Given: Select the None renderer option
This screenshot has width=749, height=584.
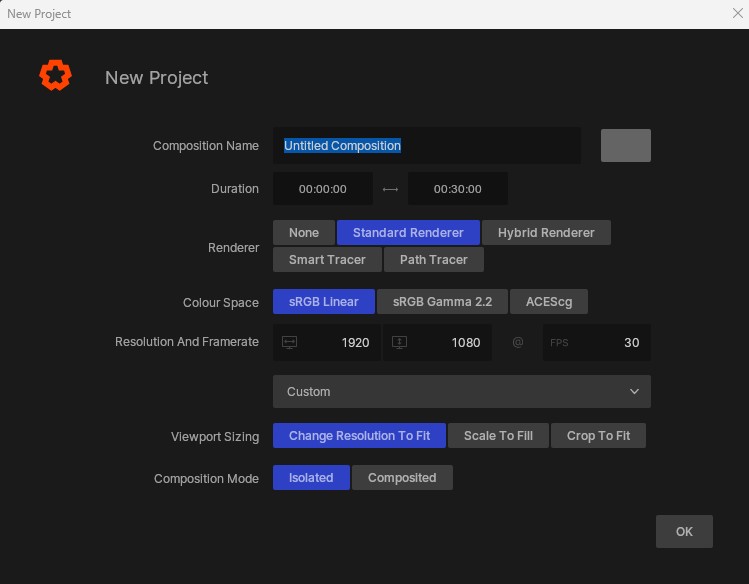Looking at the screenshot, I should point(304,233).
